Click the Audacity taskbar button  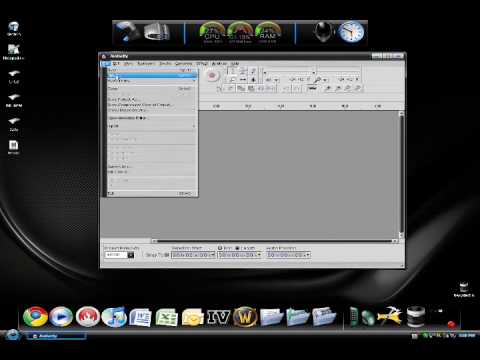55,336
